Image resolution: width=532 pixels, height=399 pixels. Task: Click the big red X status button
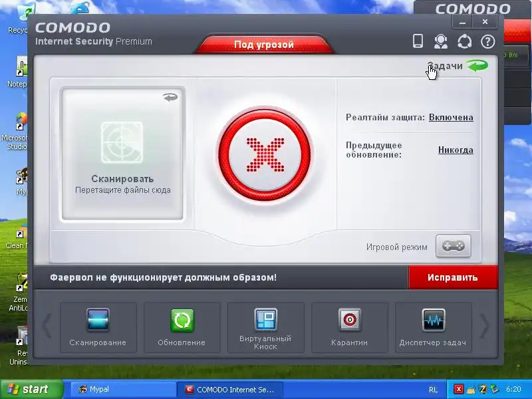pyautogui.click(x=265, y=155)
